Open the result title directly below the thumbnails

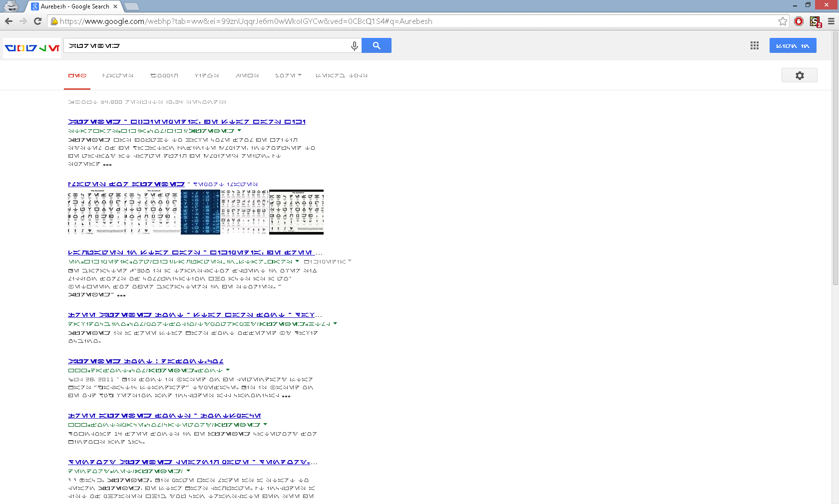click(195, 252)
